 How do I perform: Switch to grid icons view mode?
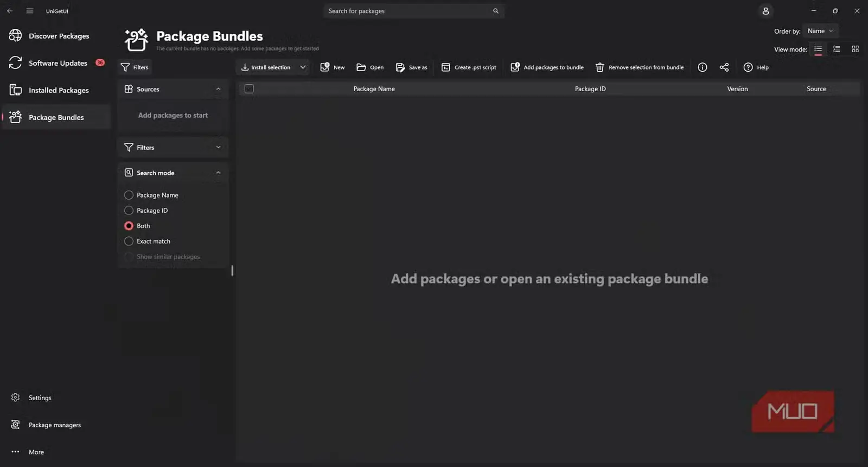tap(855, 49)
